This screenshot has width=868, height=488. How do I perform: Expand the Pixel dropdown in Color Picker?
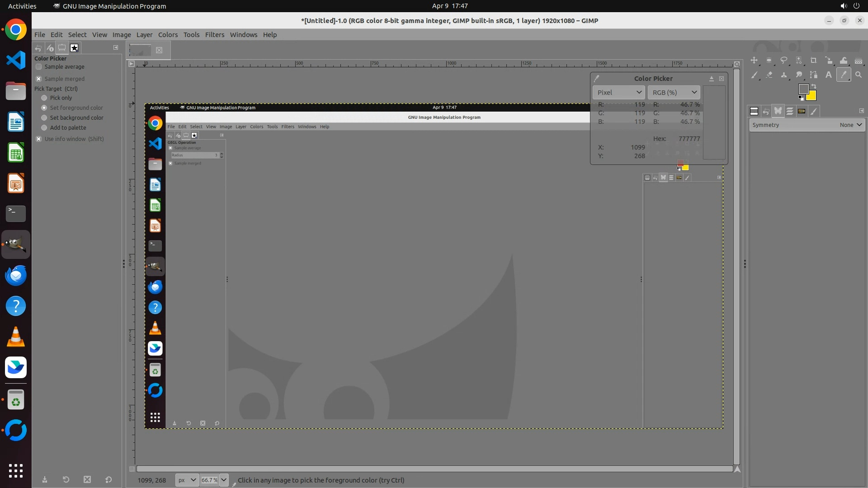pos(618,93)
